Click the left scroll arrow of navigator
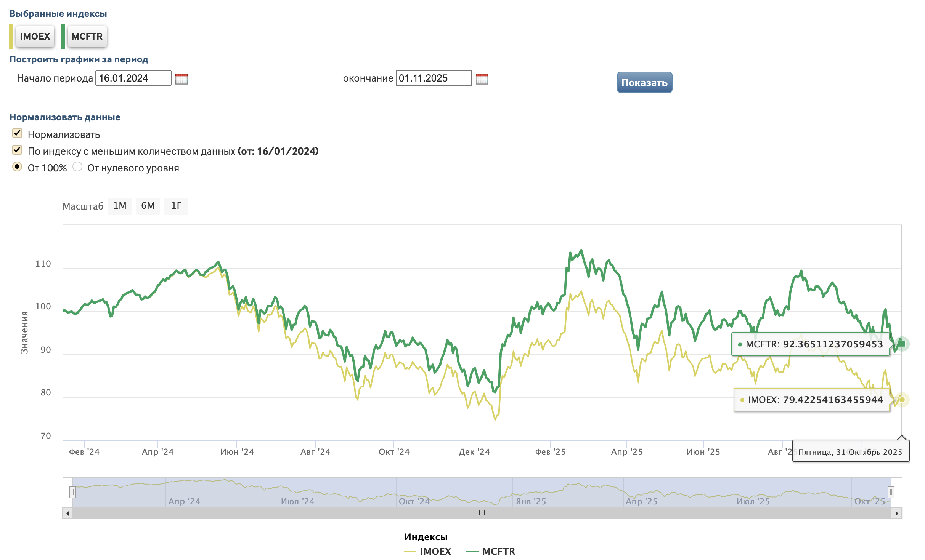 (x=67, y=513)
